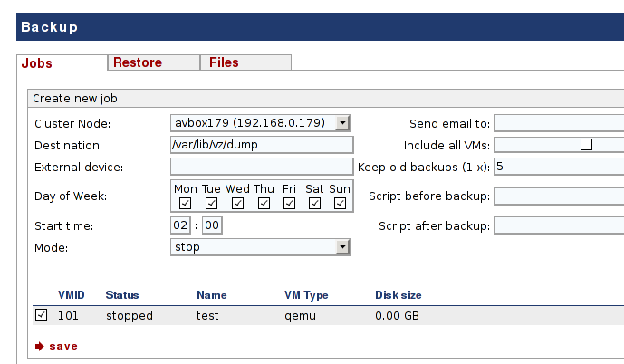
Task: Toggle the Tue checkbox
Action: pyautogui.click(x=211, y=204)
